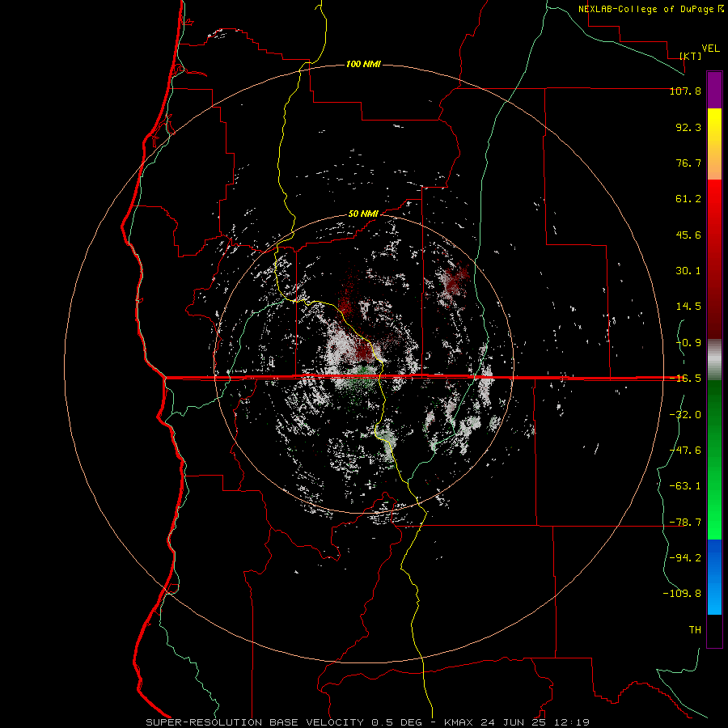The width and height of the screenshot is (728, 728).
Task: Click the 61.2 velocity scale value
Action: (688, 199)
